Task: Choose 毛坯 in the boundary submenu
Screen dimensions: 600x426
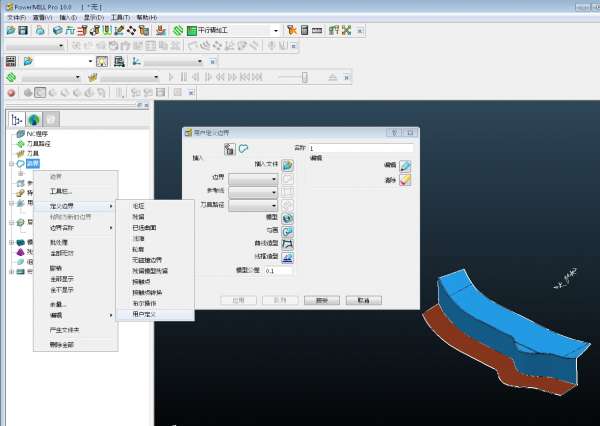Action: coord(155,206)
